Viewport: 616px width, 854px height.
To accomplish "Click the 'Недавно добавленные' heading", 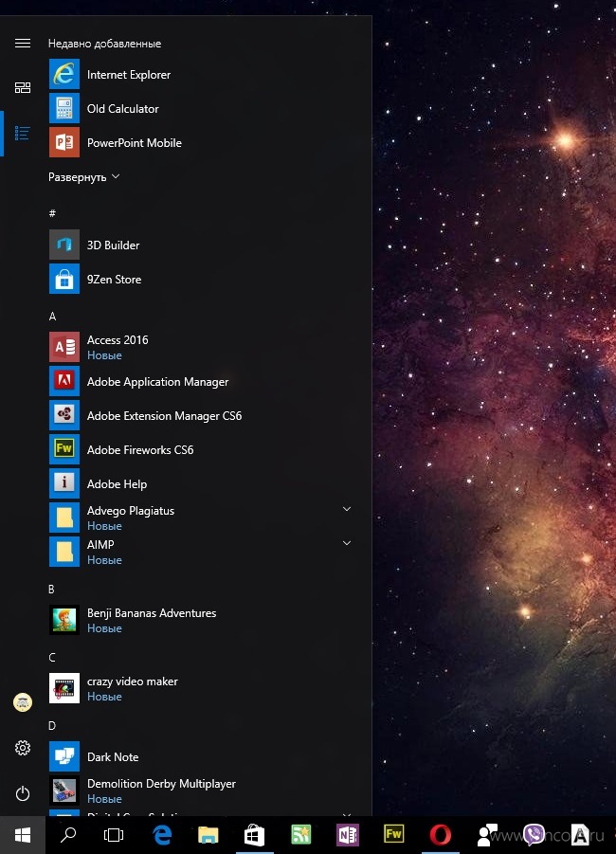I will click(104, 44).
